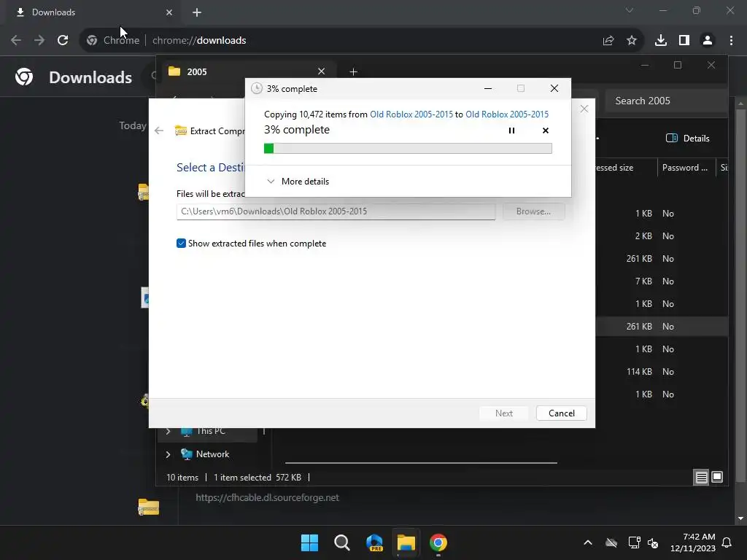The image size is (747, 560).
Task: Click the cfhcable.dl.sourceforge.net link
Action: tap(267, 497)
